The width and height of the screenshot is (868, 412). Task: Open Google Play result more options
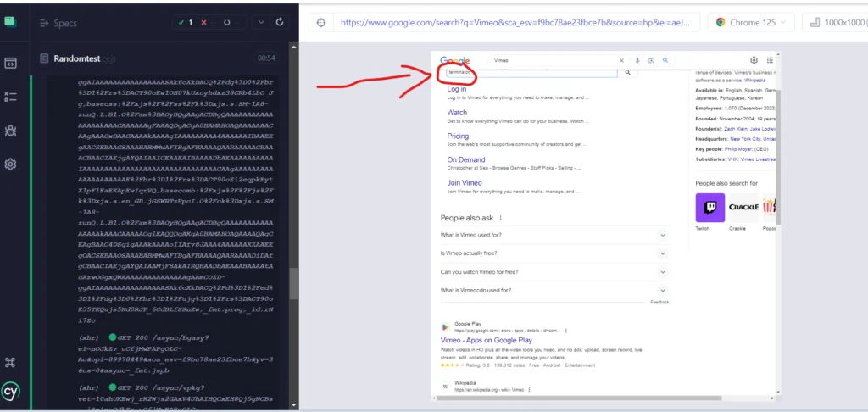(565, 331)
